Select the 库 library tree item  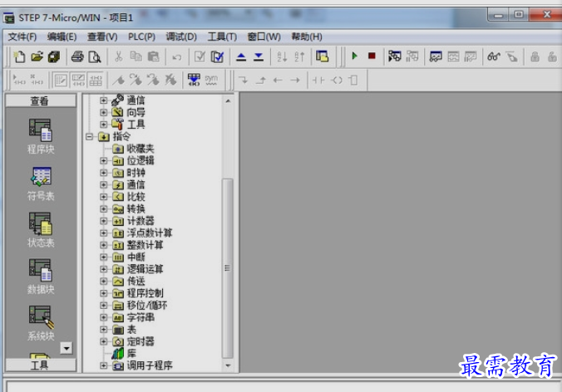131,354
